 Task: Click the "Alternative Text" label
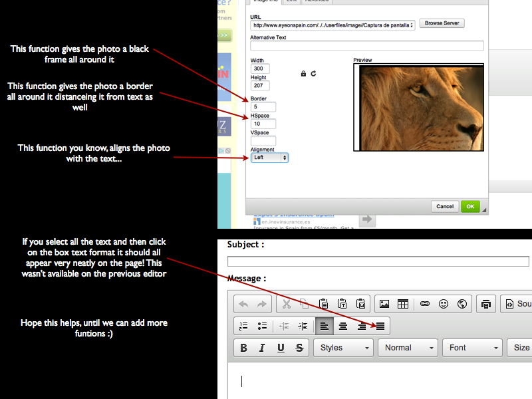(268, 38)
